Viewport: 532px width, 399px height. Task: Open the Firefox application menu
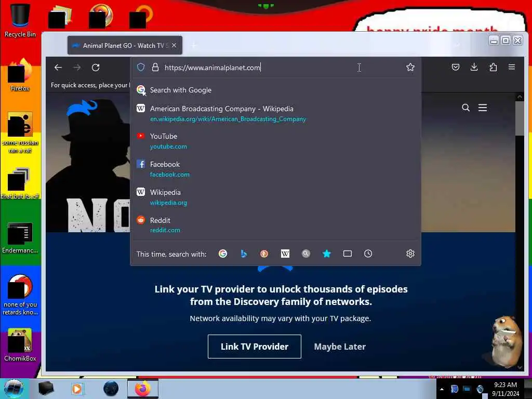[x=512, y=67]
